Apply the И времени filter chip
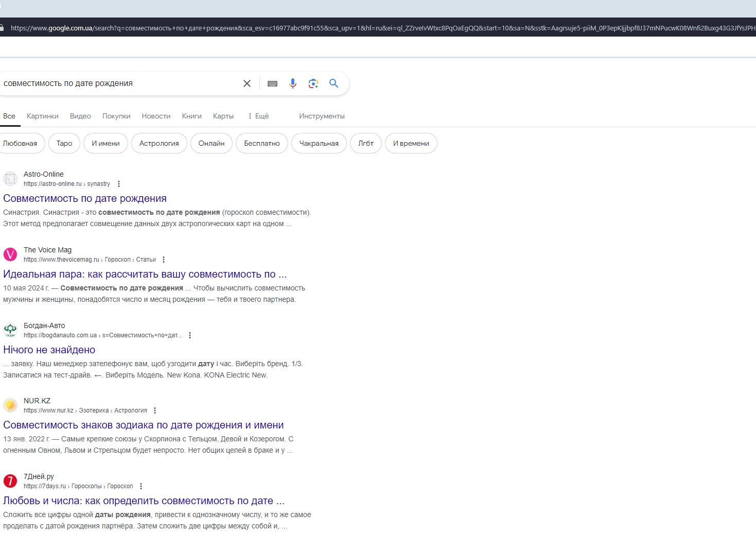 click(x=411, y=143)
